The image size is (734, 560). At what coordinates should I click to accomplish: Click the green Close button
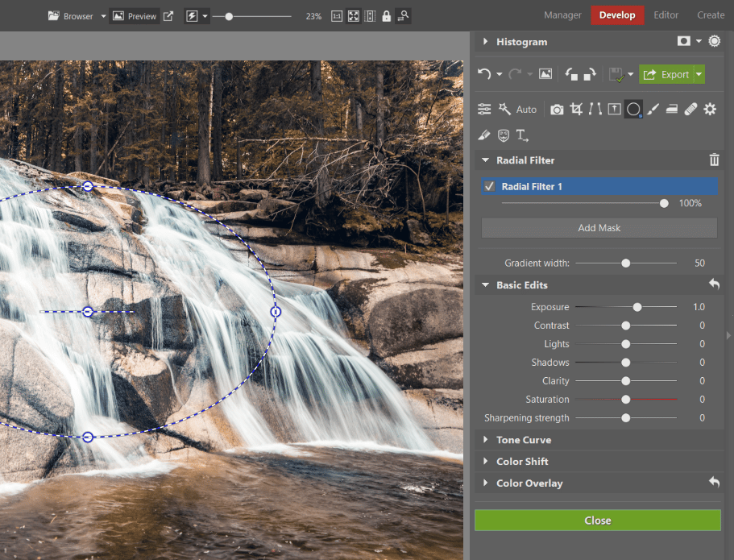[598, 521]
